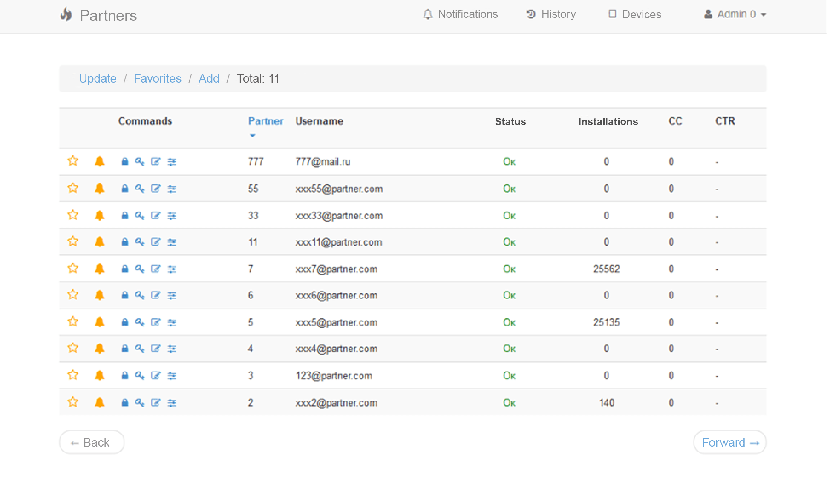Open the edit icon for partner 123@partner.com

[x=156, y=375]
